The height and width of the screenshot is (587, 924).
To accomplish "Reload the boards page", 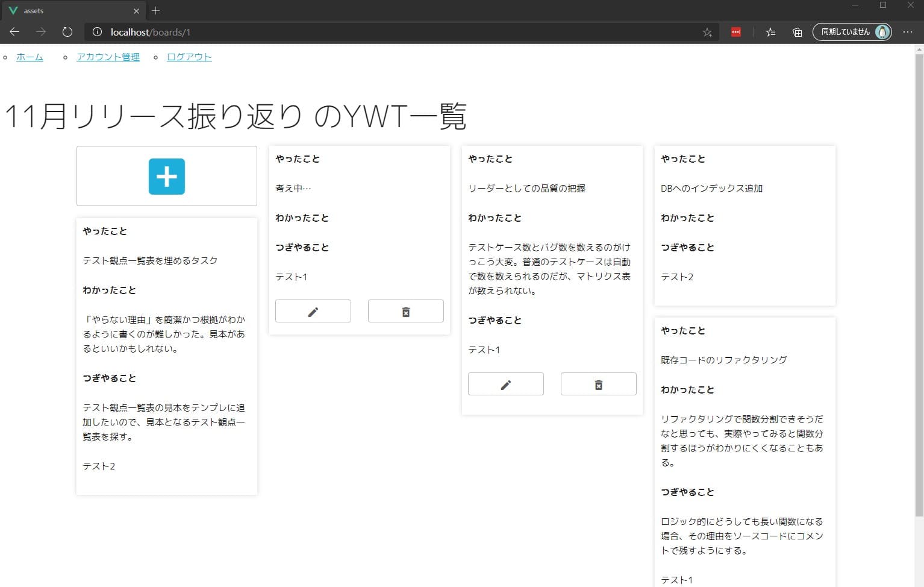I will click(67, 32).
